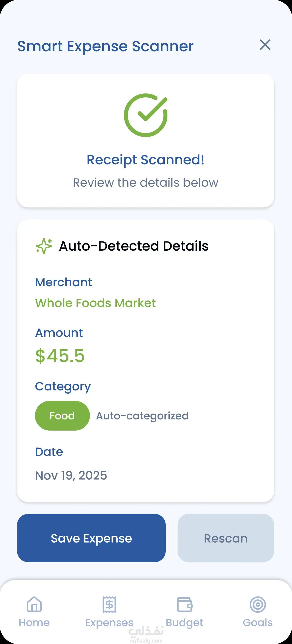
Task: Tap the Goals target icon
Action: pyautogui.click(x=258, y=604)
